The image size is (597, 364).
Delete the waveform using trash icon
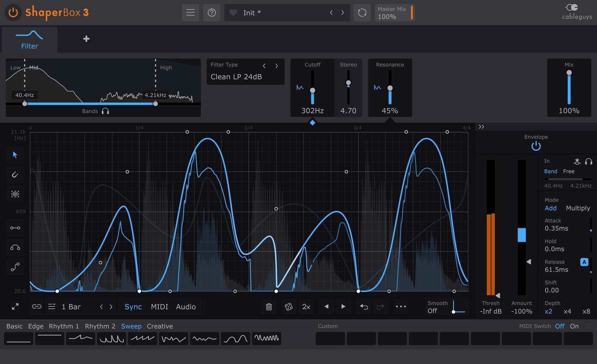(268, 306)
